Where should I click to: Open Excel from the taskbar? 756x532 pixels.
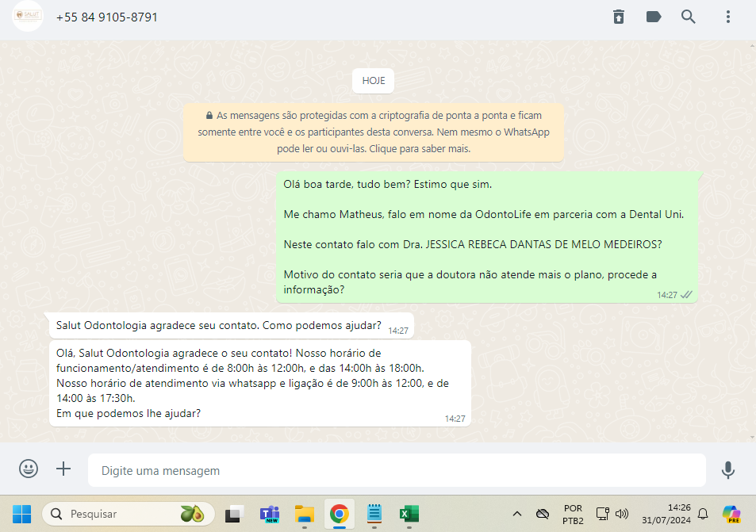(x=409, y=515)
